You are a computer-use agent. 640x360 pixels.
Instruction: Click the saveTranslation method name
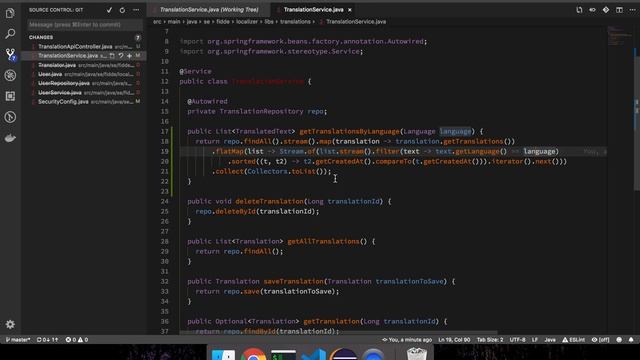(x=293, y=281)
